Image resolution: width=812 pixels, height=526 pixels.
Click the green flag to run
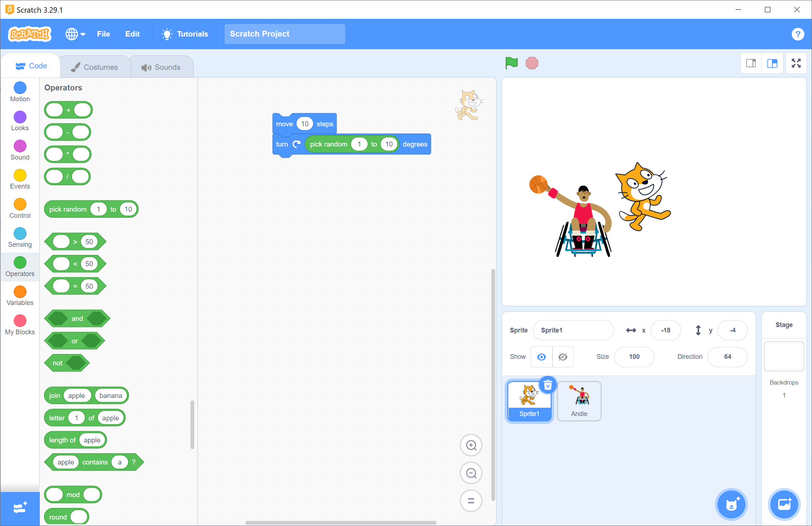(x=511, y=63)
